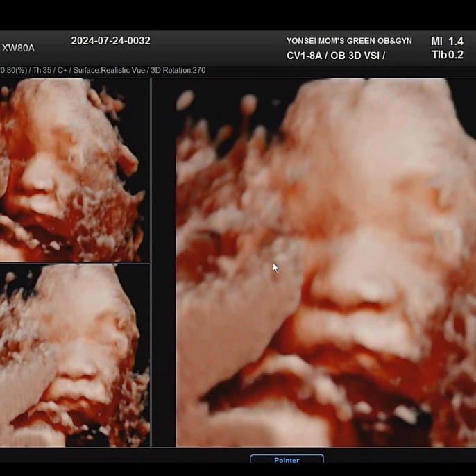Select the top-left 3D view thumbnail
The image size is (476, 476).
coord(75,170)
